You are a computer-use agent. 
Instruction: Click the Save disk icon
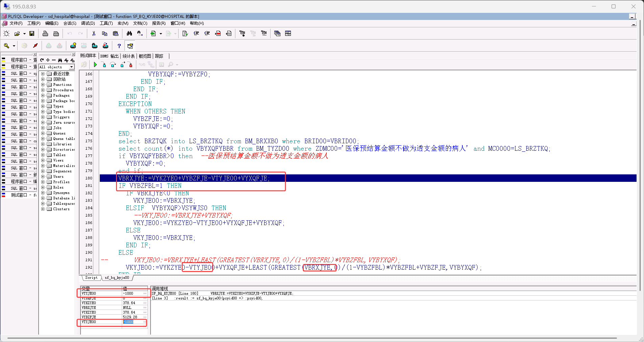32,33
